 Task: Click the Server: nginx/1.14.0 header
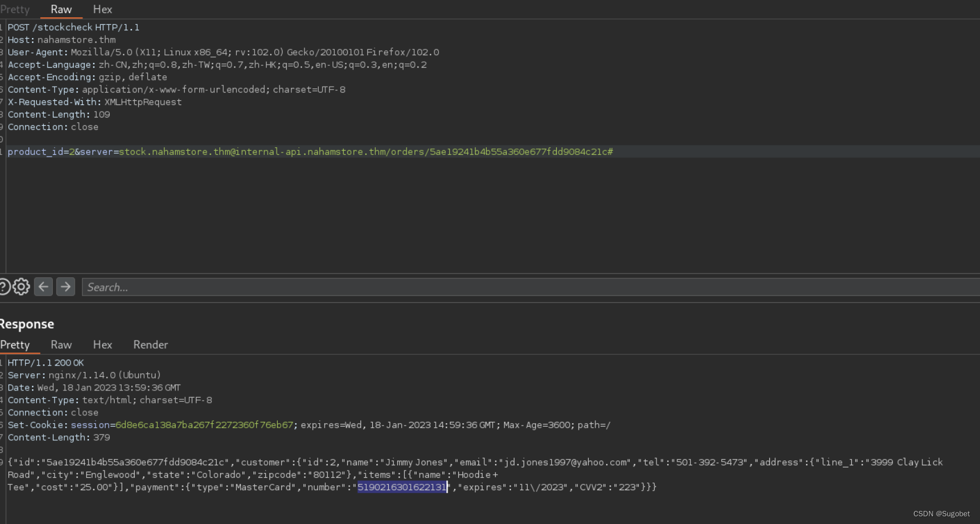[84, 375]
